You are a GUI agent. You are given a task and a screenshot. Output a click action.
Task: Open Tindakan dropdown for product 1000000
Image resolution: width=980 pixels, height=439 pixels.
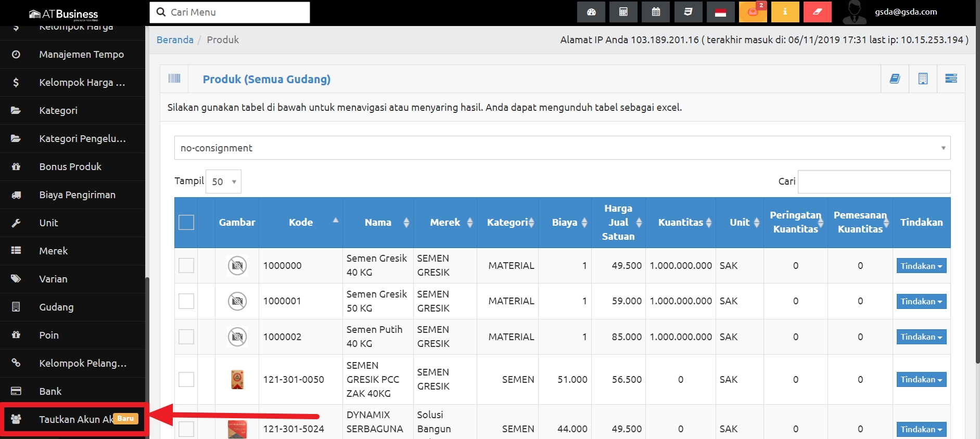(921, 266)
